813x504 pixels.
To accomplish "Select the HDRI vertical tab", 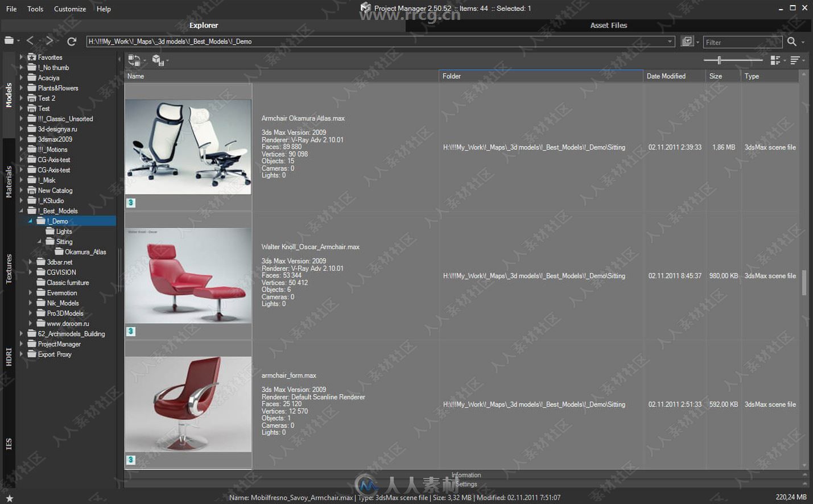I will click(x=9, y=356).
